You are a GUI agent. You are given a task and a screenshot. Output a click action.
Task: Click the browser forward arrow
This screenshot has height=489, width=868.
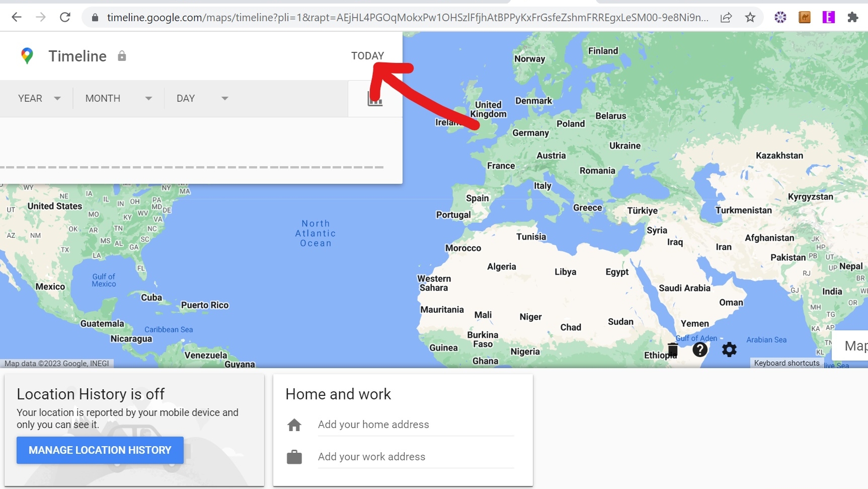click(41, 17)
